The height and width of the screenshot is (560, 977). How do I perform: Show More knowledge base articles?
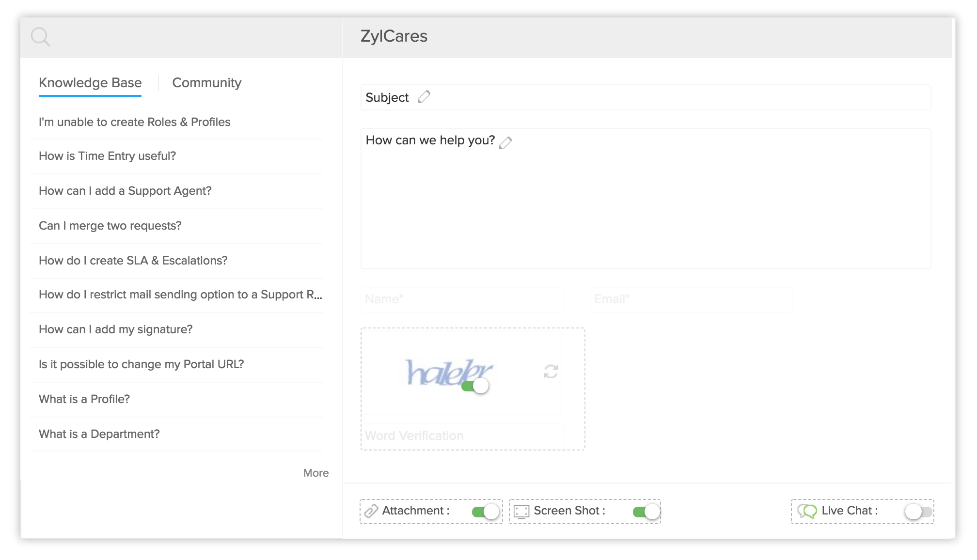[315, 473]
